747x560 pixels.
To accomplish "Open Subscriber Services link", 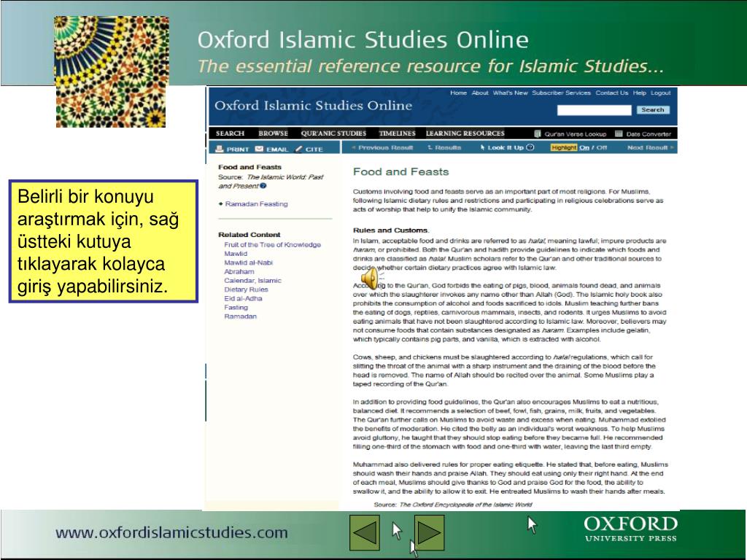I will pyautogui.click(x=561, y=93).
